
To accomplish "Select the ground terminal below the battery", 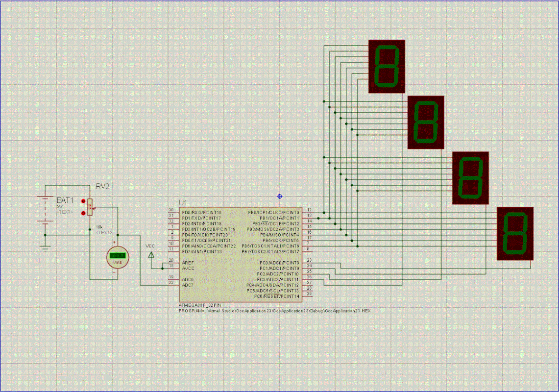I will [x=45, y=247].
